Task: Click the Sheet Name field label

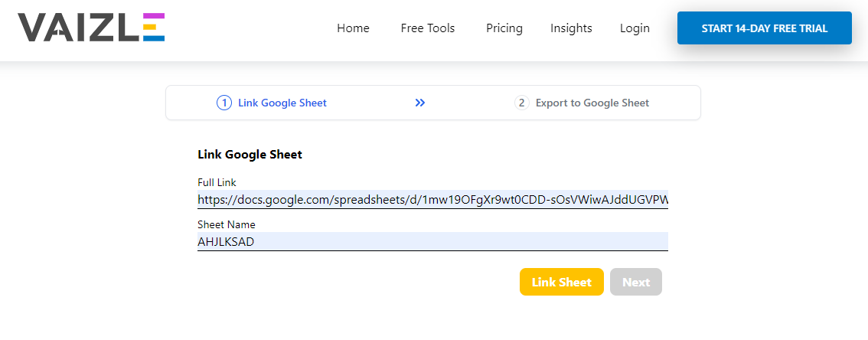Action: (x=227, y=224)
